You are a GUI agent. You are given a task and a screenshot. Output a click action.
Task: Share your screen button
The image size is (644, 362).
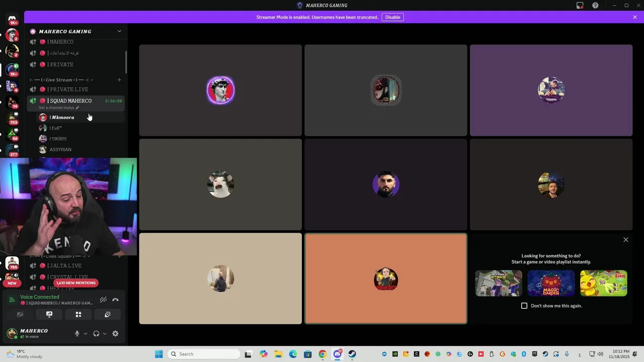click(x=49, y=314)
